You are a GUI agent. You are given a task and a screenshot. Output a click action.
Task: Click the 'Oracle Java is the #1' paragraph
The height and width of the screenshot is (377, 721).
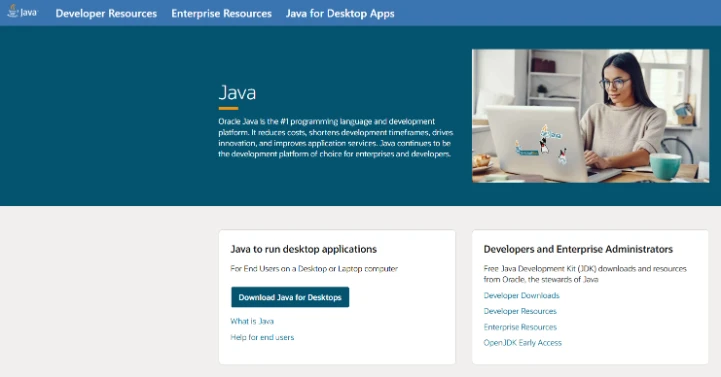[x=336, y=138]
